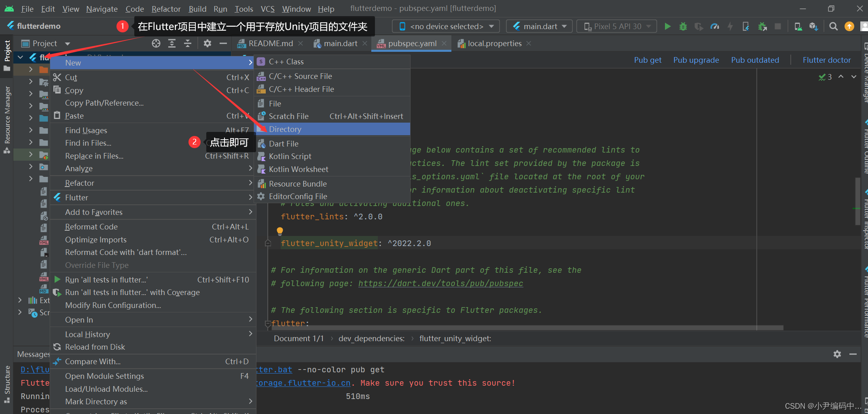Open Messages panel gear settings
This screenshot has height=414, width=868.
click(x=837, y=354)
